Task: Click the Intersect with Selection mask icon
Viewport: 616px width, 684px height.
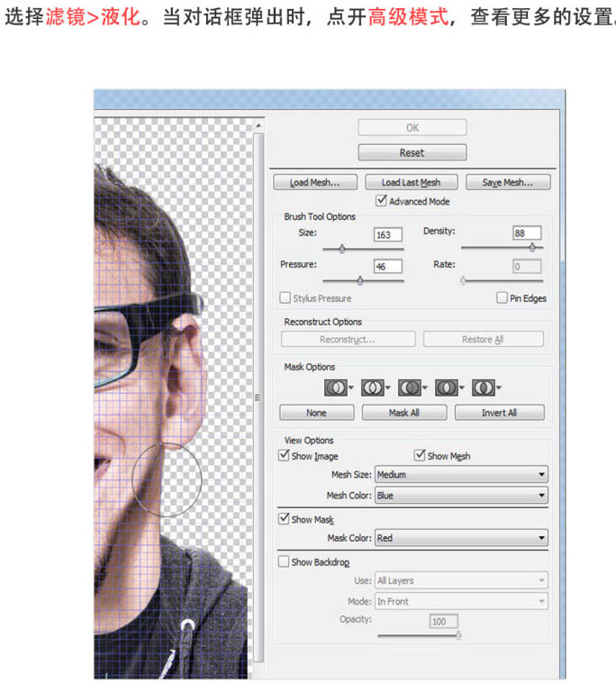Action: click(447, 388)
